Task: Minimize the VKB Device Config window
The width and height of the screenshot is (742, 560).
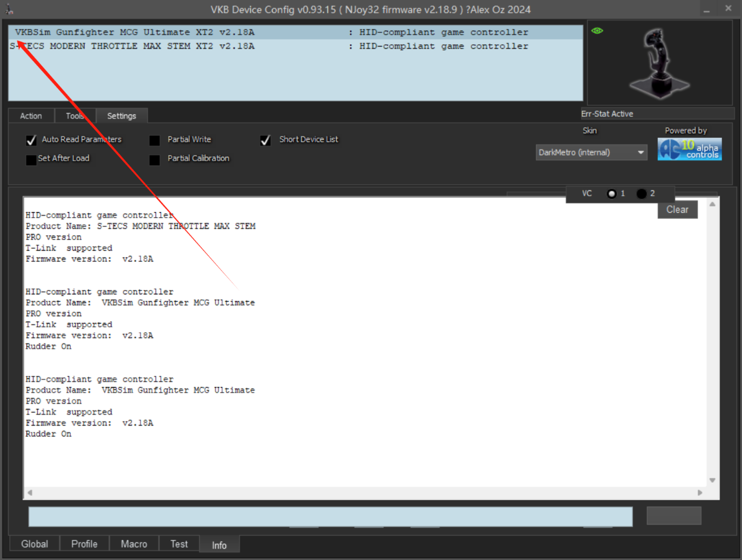Action: (707, 9)
